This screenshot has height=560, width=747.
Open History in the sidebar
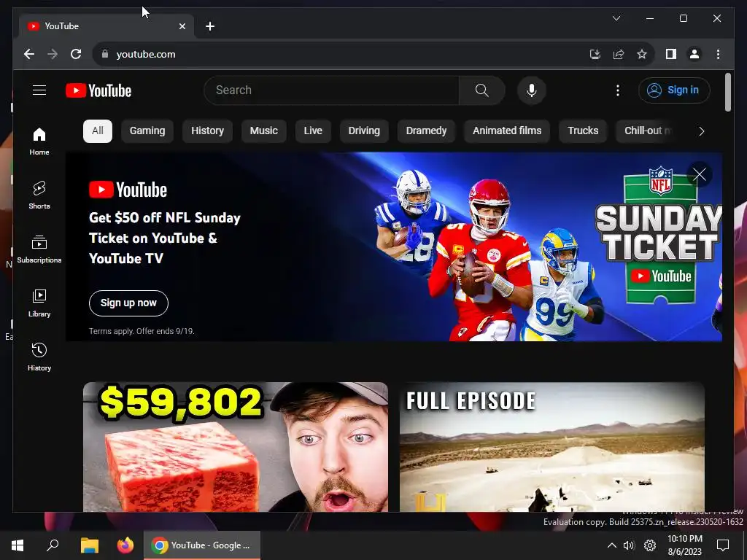(x=39, y=357)
